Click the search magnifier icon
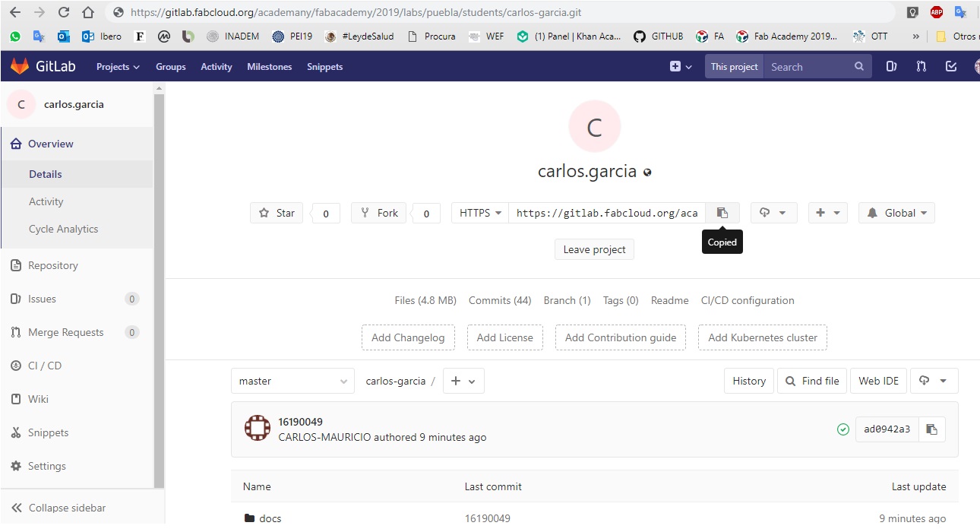The height and width of the screenshot is (532, 980). 859,67
